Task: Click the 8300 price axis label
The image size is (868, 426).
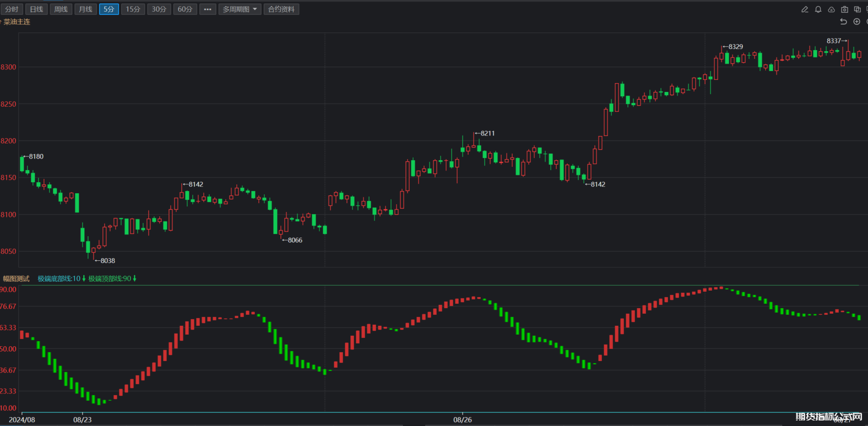Action: click(x=8, y=67)
